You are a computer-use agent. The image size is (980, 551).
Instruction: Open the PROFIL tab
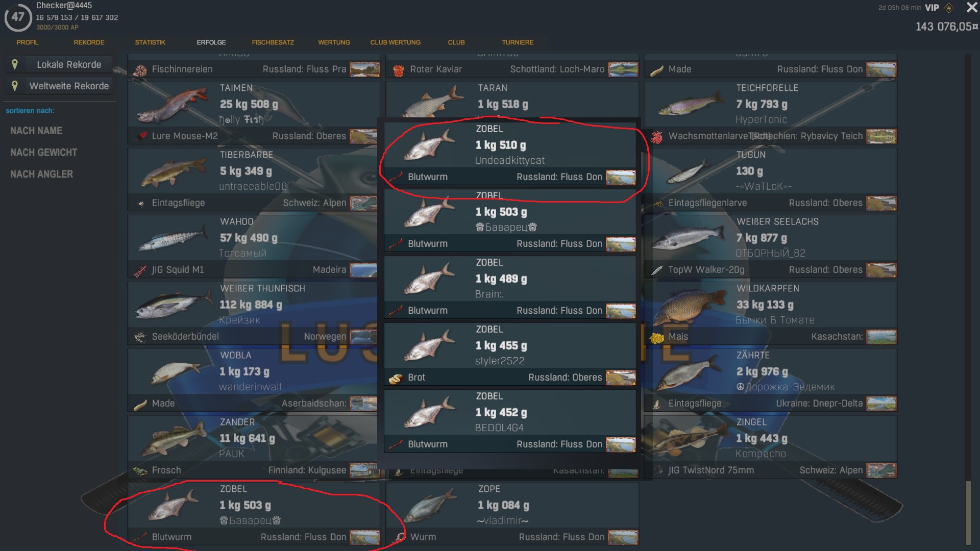point(28,42)
